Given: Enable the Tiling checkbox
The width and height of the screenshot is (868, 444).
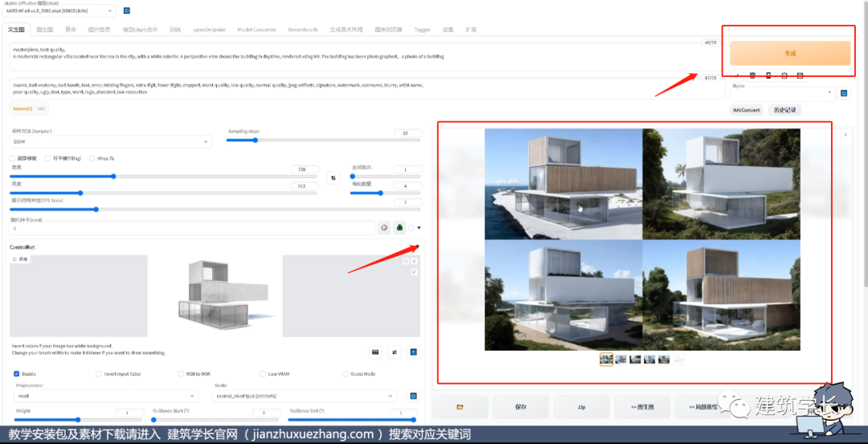Looking at the screenshot, I should coord(47,158).
